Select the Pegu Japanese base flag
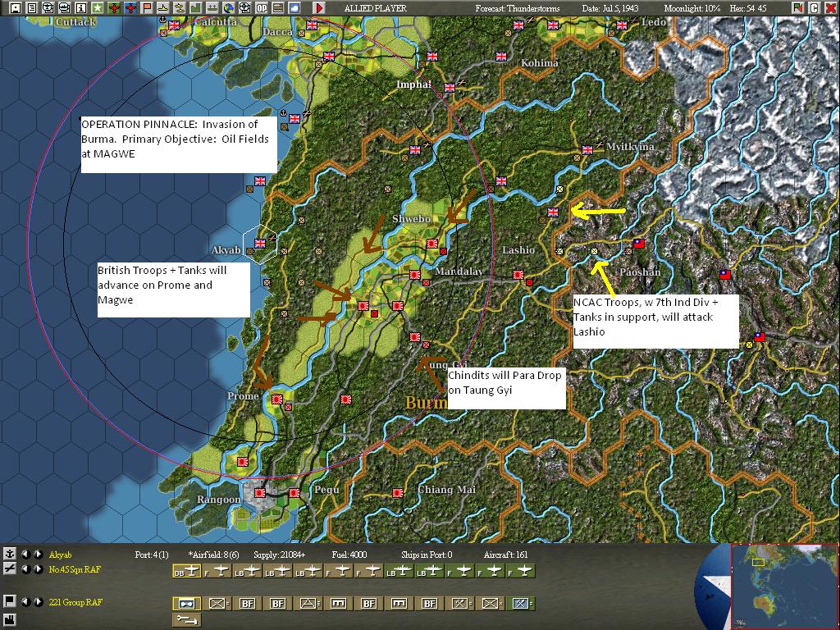 [x=294, y=492]
